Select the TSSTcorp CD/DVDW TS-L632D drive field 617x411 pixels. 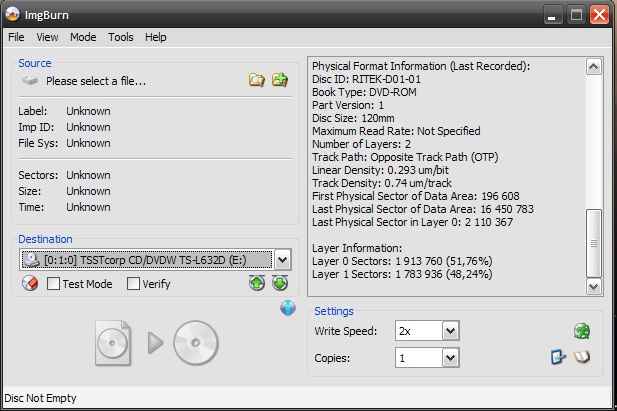coord(147,259)
